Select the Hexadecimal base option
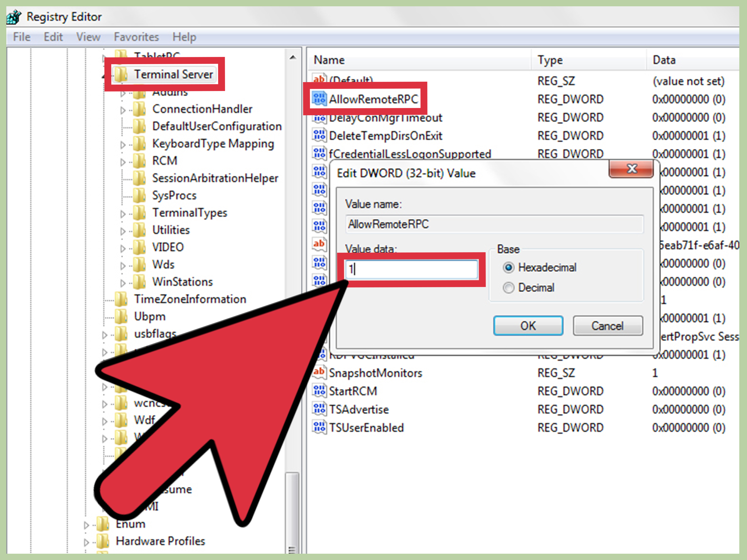This screenshot has width=747, height=560. point(509,267)
